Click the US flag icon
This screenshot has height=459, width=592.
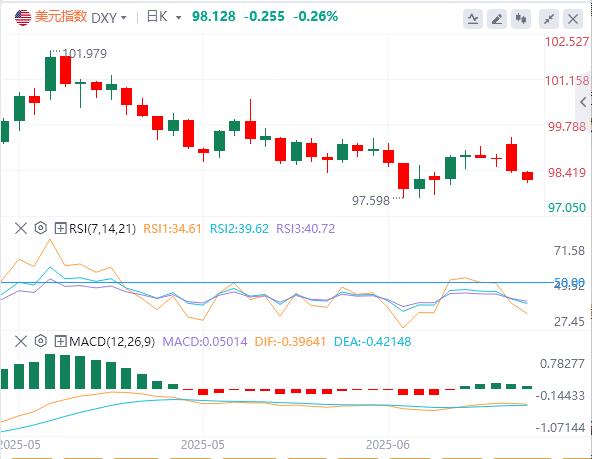click(x=23, y=17)
